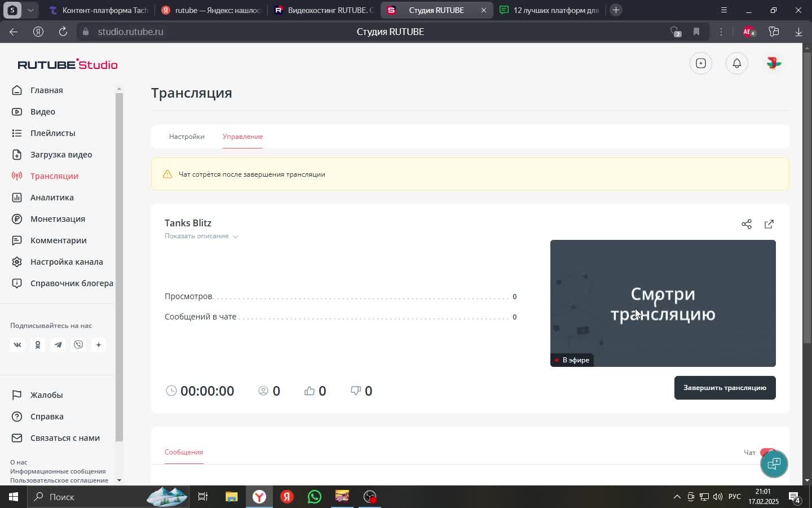Image resolution: width=812 pixels, height=508 pixels.
Task: Open the support chat widget button
Action: click(x=774, y=464)
